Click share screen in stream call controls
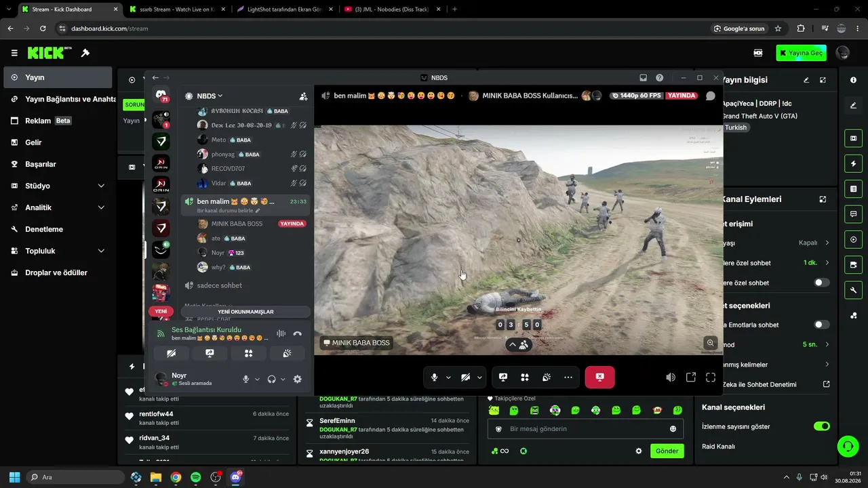Screen dimensions: 868x488 tap(503, 378)
